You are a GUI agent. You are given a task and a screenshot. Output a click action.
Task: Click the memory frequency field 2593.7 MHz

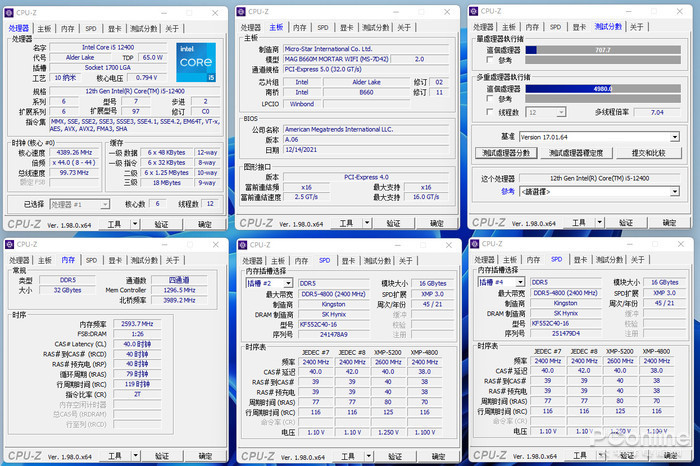137,324
